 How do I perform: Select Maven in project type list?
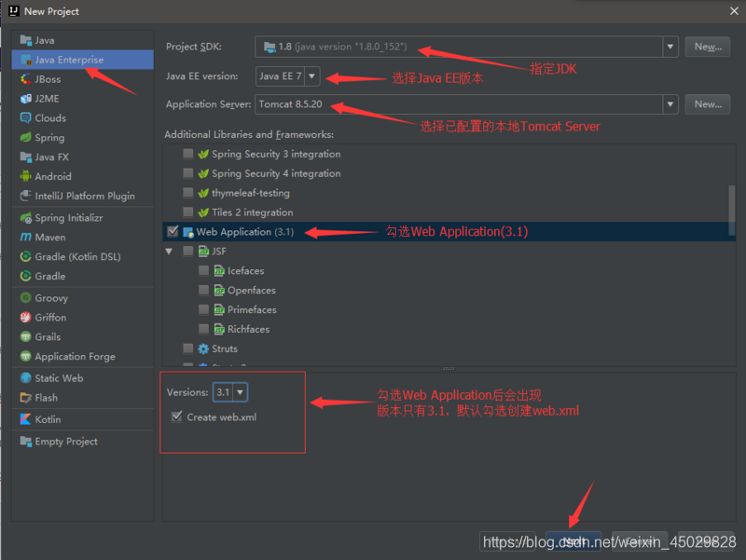[x=83, y=238]
